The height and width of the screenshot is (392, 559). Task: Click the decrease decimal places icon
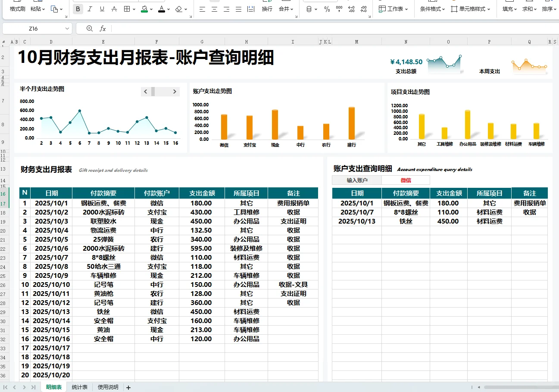click(x=363, y=9)
